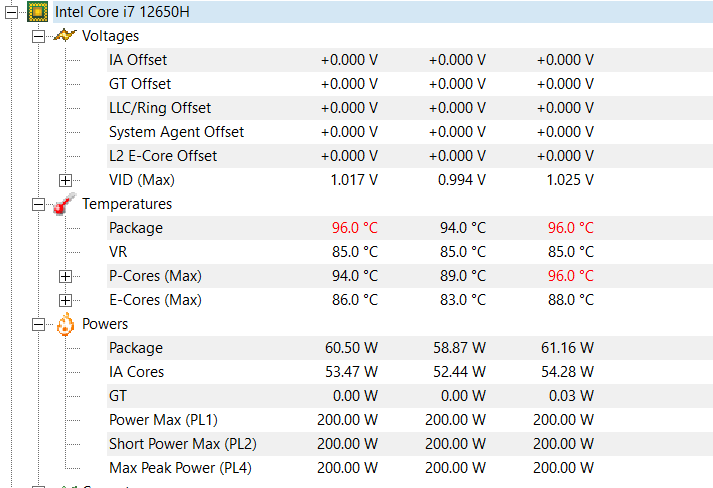Expand the VID (Max) row
Viewport: 713px width, 488px height.
coord(65,180)
